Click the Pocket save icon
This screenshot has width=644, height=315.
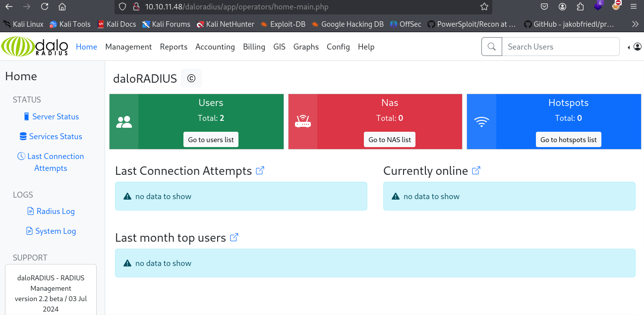[x=544, y=7]
